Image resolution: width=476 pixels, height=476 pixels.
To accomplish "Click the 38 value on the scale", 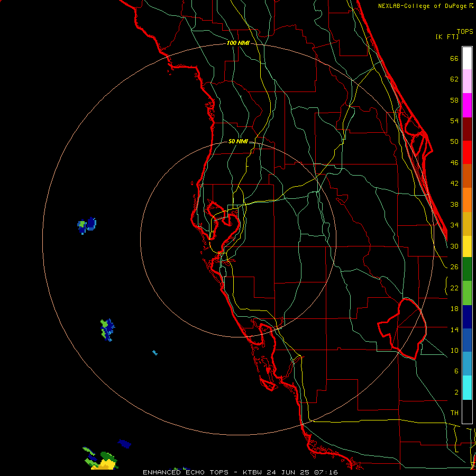I will coord(454,205).
